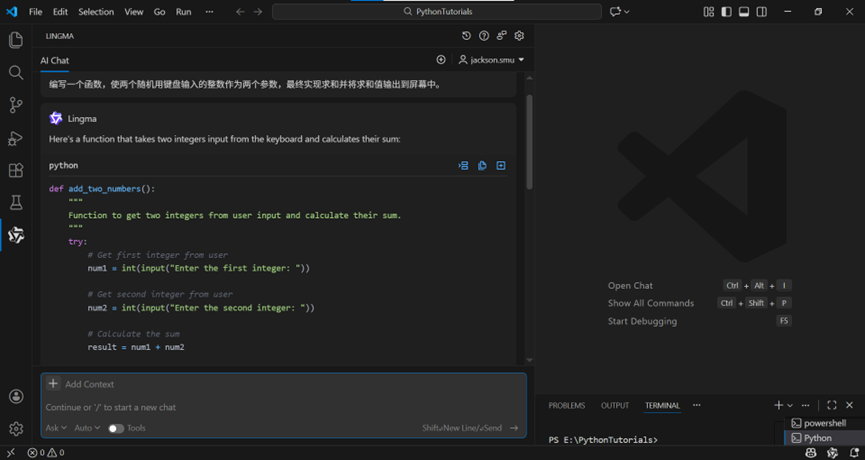Insert python code at cursor icon
Viewport: 865px width, 460px height.
463,165
